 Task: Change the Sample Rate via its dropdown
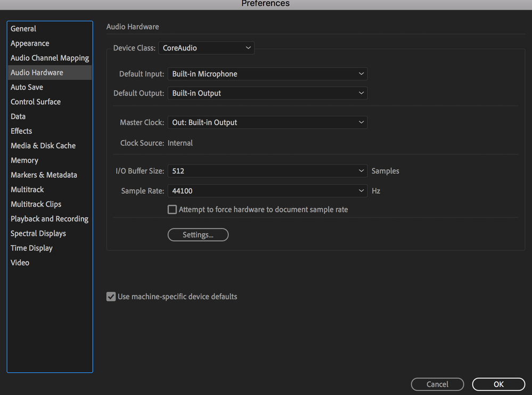coord(267,191)
